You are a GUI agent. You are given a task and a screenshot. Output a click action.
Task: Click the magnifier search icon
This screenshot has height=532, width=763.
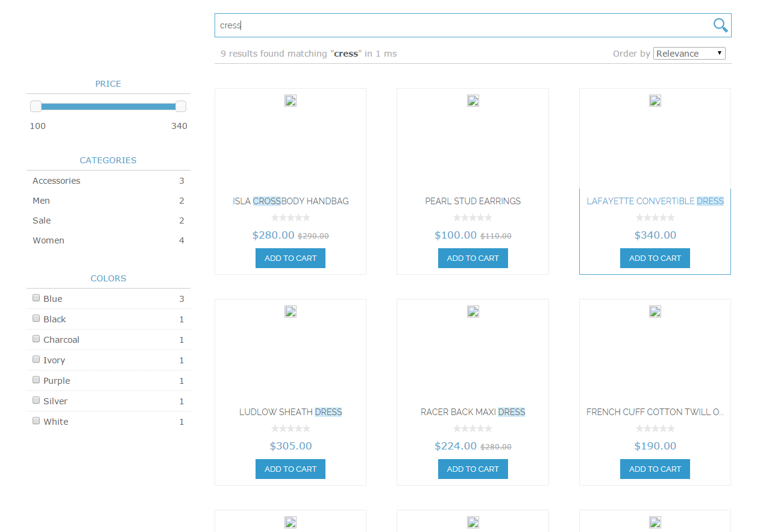(720, 25)
